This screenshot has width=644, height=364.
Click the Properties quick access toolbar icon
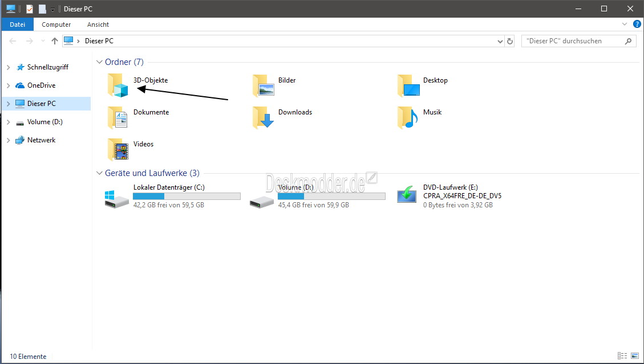click(x=29, y=9)
